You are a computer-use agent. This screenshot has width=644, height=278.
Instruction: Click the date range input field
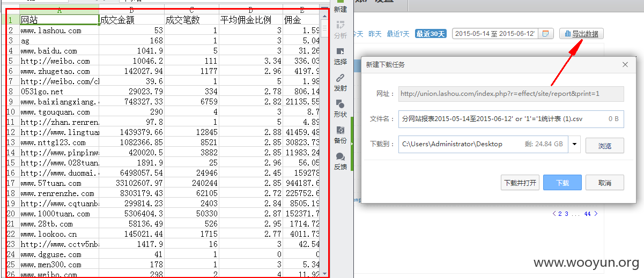click(x=495, y=34)
